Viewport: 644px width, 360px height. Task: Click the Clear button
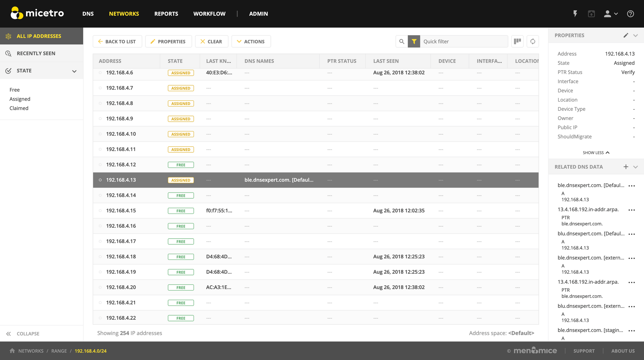212,42
